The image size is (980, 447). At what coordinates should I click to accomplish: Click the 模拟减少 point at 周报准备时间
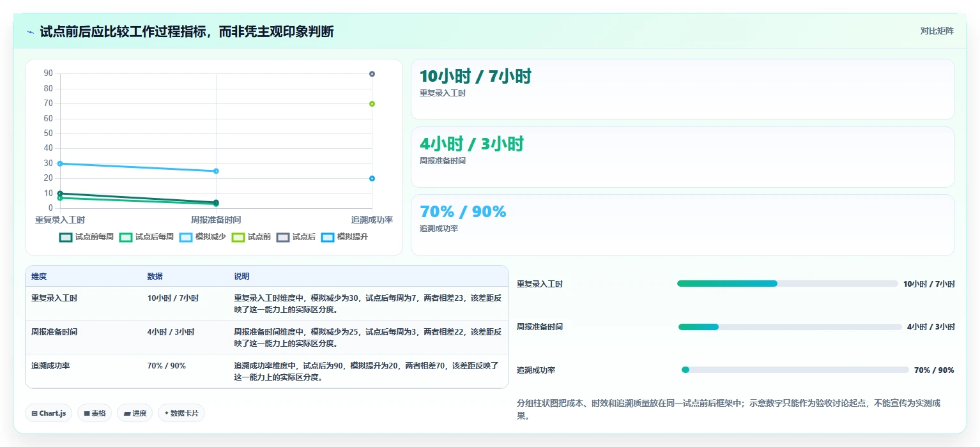(x=216, y=171)
